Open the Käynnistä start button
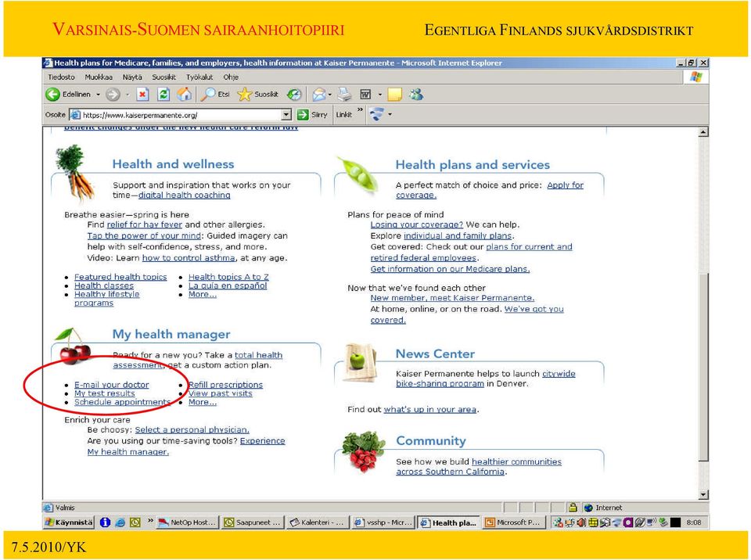 click(x=70, y=522)
